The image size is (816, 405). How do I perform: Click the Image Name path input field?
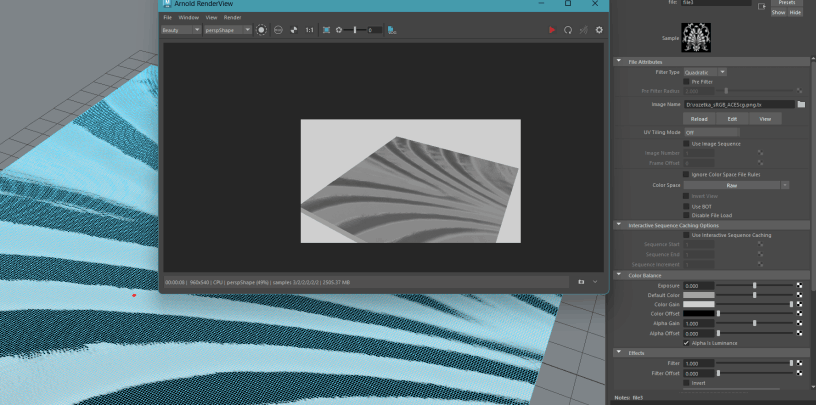click(x=739, y=104)
